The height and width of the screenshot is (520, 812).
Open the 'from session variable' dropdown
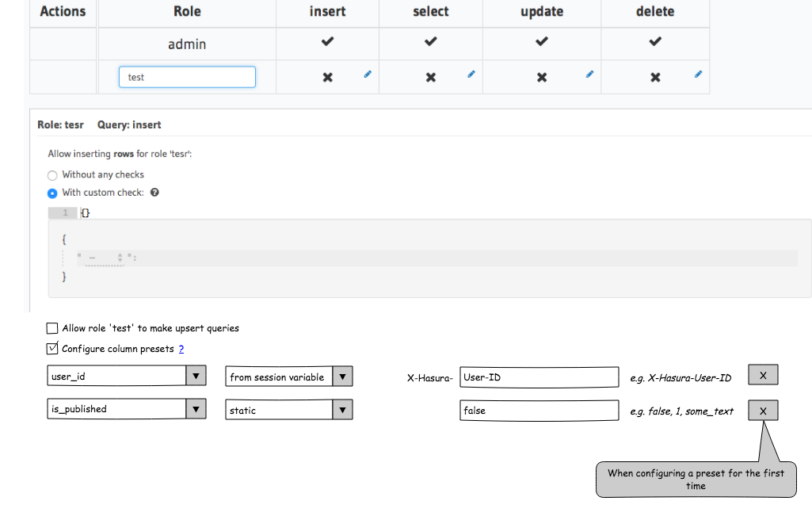[342, 377]
